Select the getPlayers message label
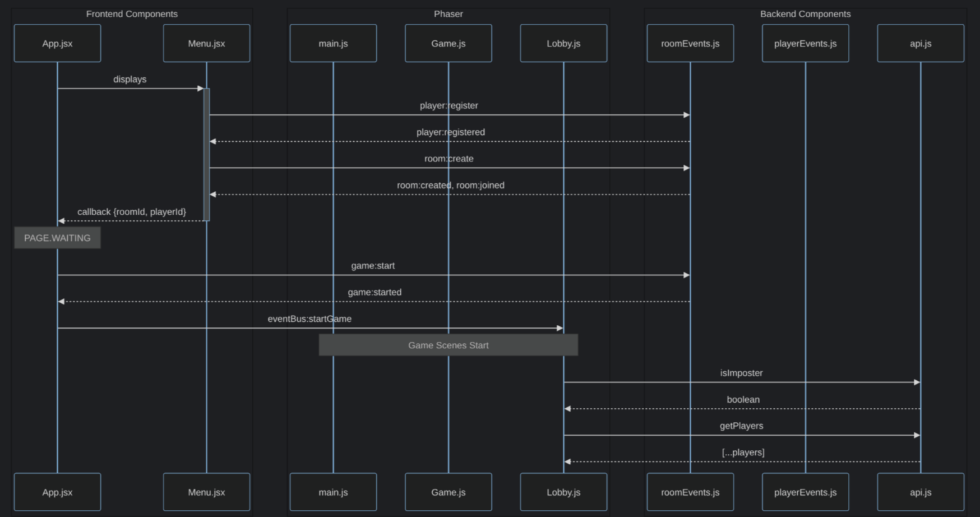980x517 pixels. (741, 426)
